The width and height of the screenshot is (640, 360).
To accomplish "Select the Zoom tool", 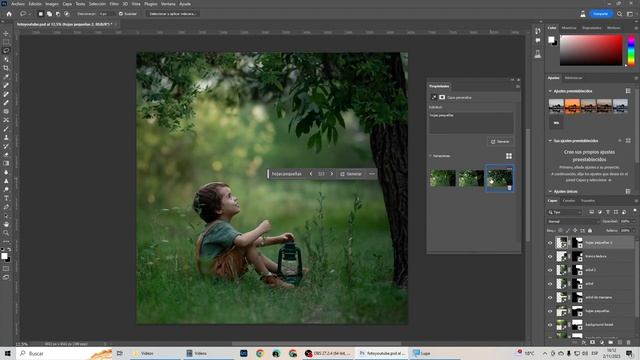I will click(x=6, y=233).
